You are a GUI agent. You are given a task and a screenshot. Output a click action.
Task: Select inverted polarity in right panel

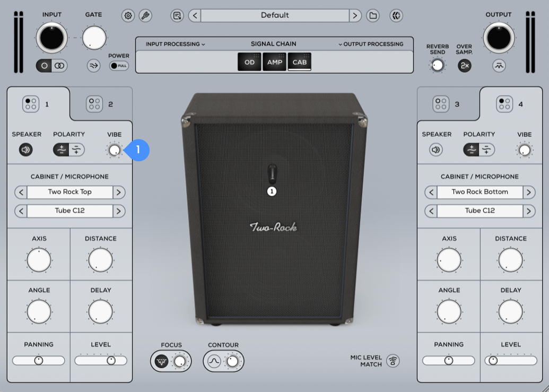pos(487,150)
